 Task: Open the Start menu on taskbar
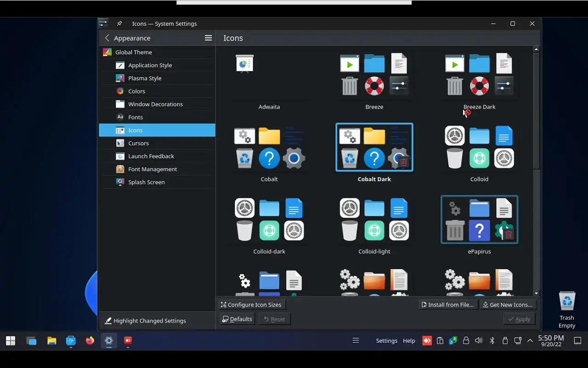pos(11,341)
